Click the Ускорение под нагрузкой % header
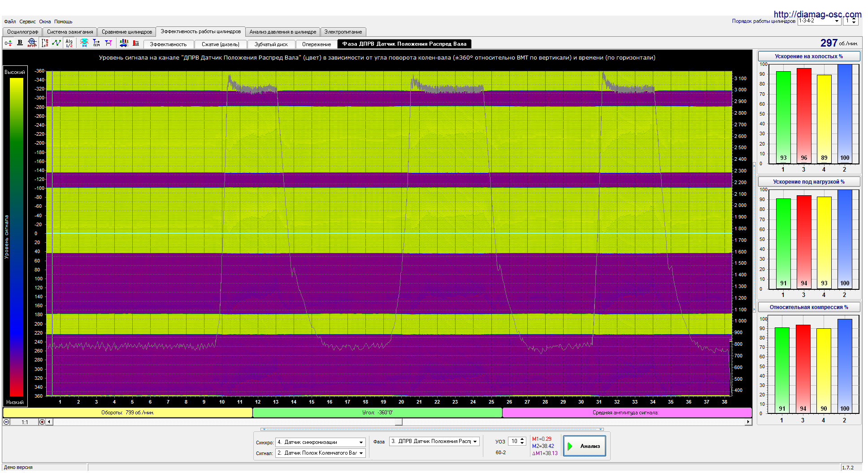 point(809,182)
